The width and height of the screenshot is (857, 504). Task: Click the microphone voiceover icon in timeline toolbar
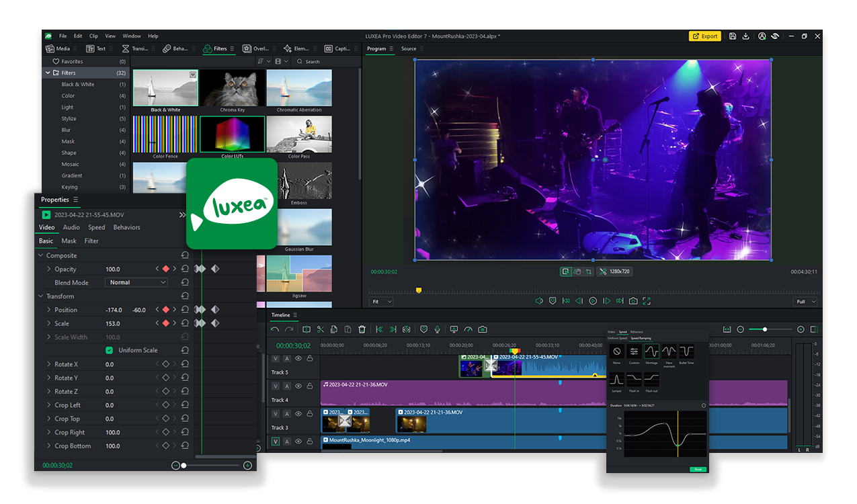point(437,329)
